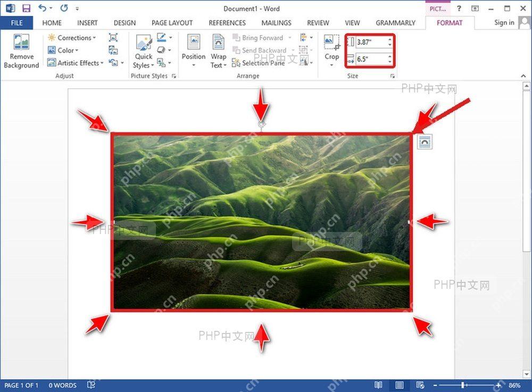
Task: Open the FILE tab
Action: [x=16, y=23]
